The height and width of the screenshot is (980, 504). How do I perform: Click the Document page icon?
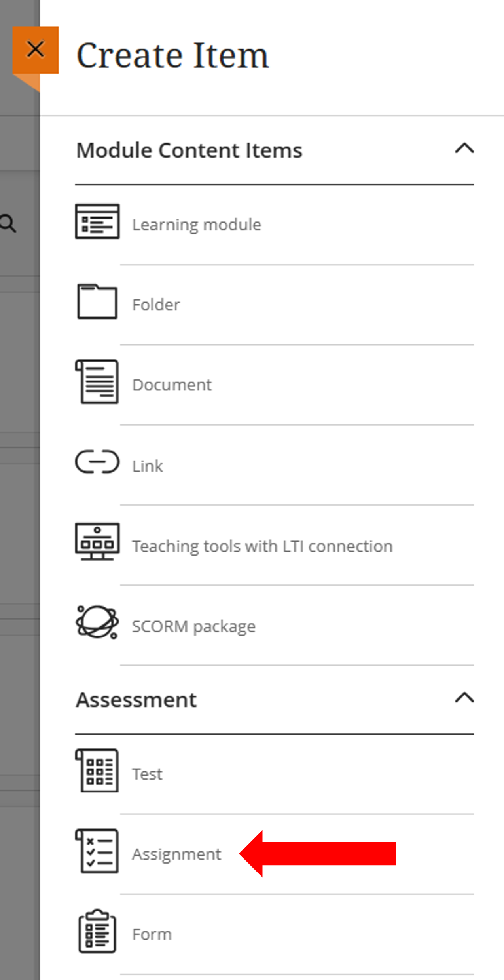[97, 382]
